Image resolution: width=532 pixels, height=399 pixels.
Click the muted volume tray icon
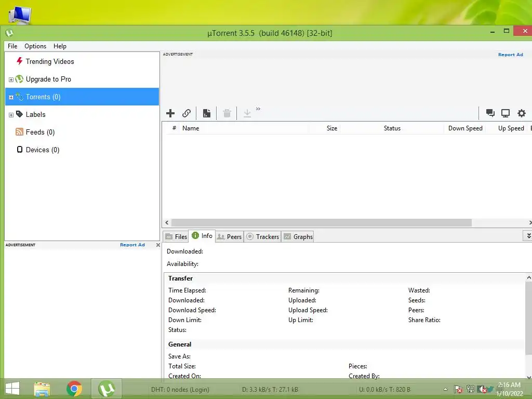click(x=482, y=390)
